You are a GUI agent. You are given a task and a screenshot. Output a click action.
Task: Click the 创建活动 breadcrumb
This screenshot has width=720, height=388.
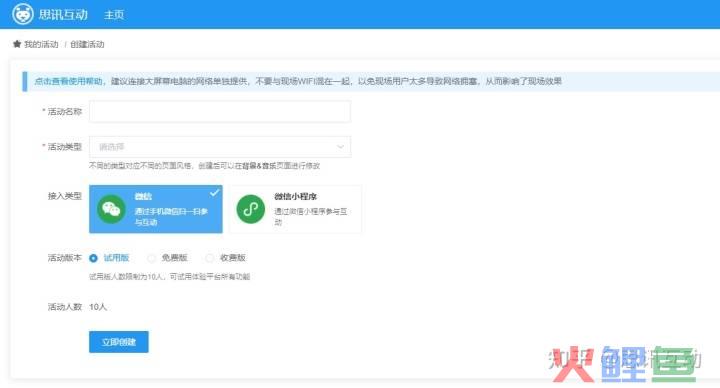(87, 44)
